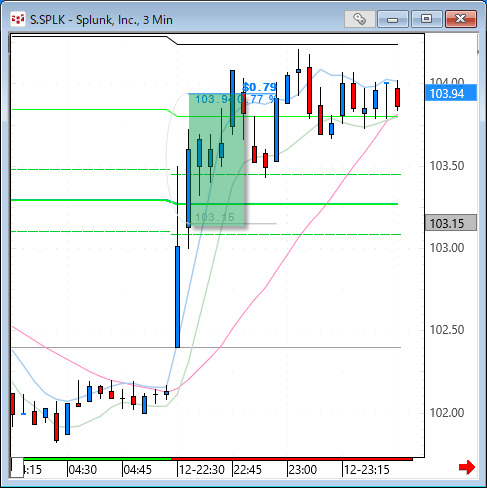Click the 22:45 time axis label
Screen dimensions: 487x488
point(248,470)
